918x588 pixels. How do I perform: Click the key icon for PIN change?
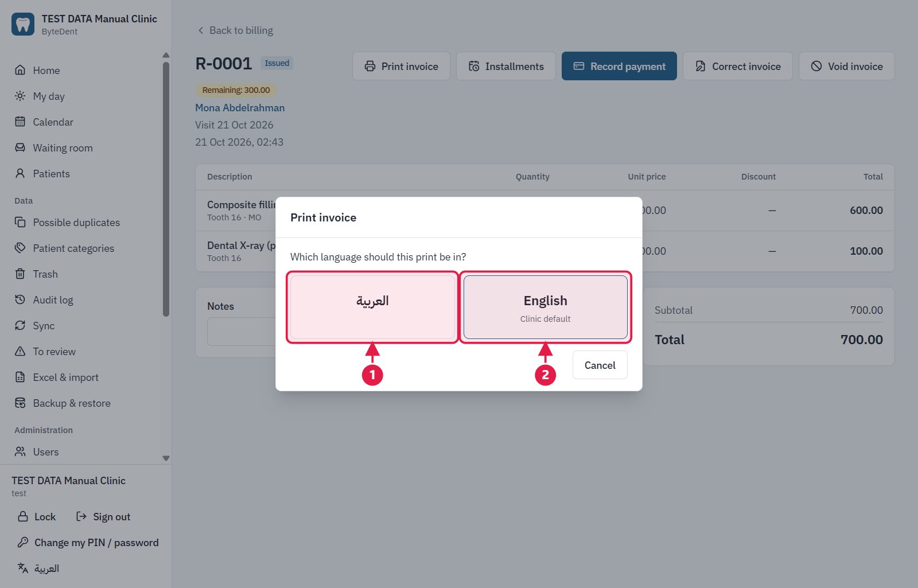pos(23,542)
